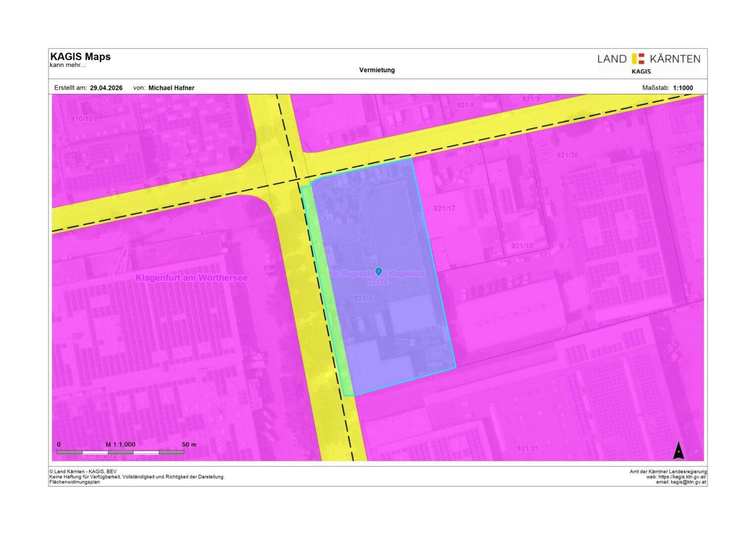Click parcel label 910/10
Image resolution: width=756 pixels, height=535 pixels.
pyautogui.click(x=81, y=119)
